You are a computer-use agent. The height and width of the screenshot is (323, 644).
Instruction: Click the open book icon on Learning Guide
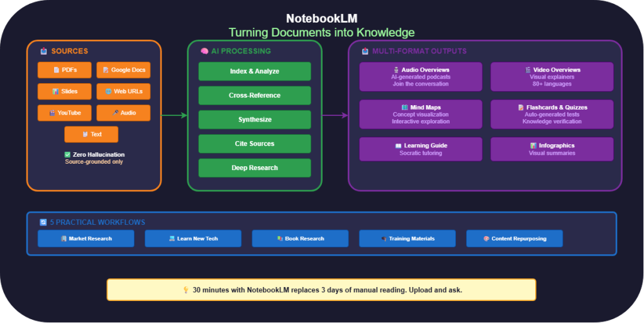pyautogui.click(x=398, y=145)
